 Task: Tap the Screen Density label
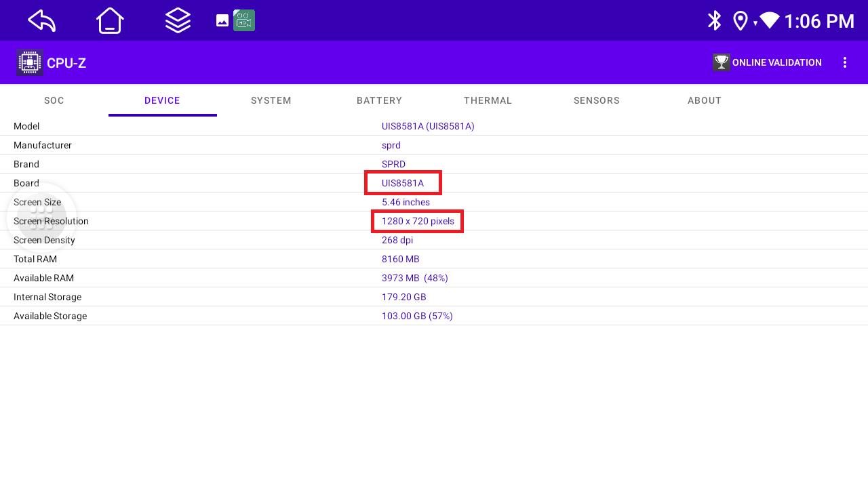click(x=44, y=240)
